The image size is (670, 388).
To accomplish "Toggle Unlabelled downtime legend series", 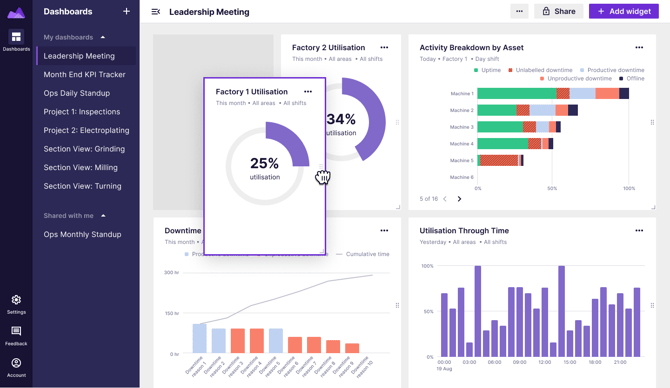I will coord(540,70).
